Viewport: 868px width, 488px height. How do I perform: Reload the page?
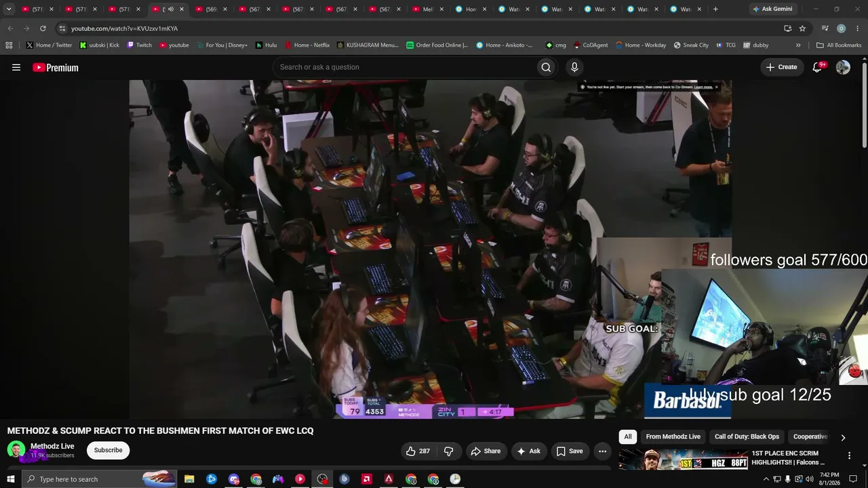[x=43, y=28]
